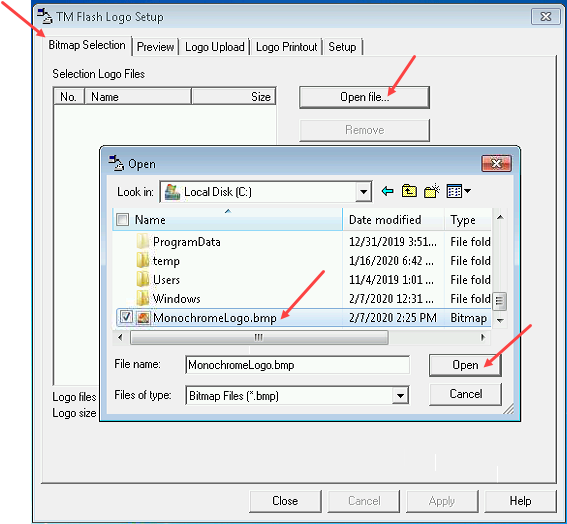The width and height of the screenshot is (567, 524).
Task: Sort files by Name column header
Action: 228,220
